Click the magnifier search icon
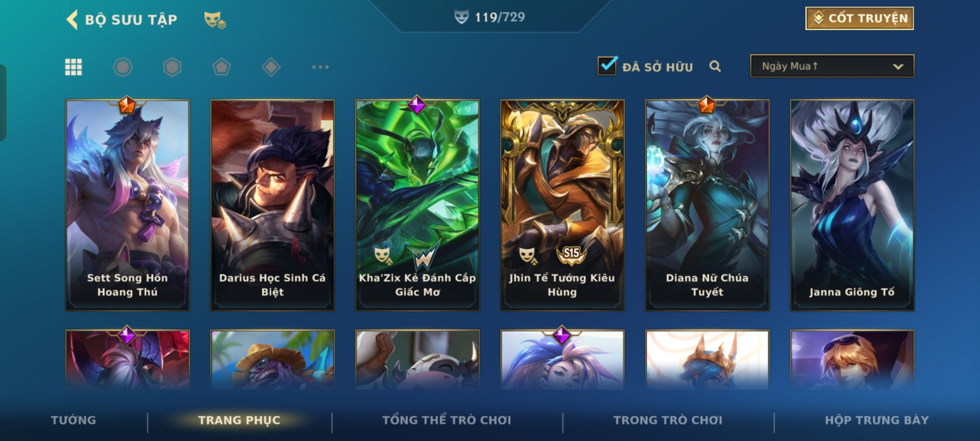This screenshot has width=980, height=441. (x=715, y=66)
